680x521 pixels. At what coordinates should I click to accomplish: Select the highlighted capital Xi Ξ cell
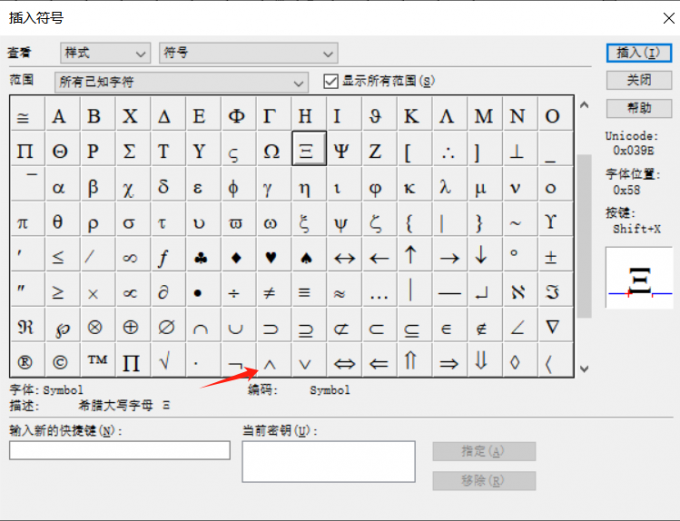[309, 148]
